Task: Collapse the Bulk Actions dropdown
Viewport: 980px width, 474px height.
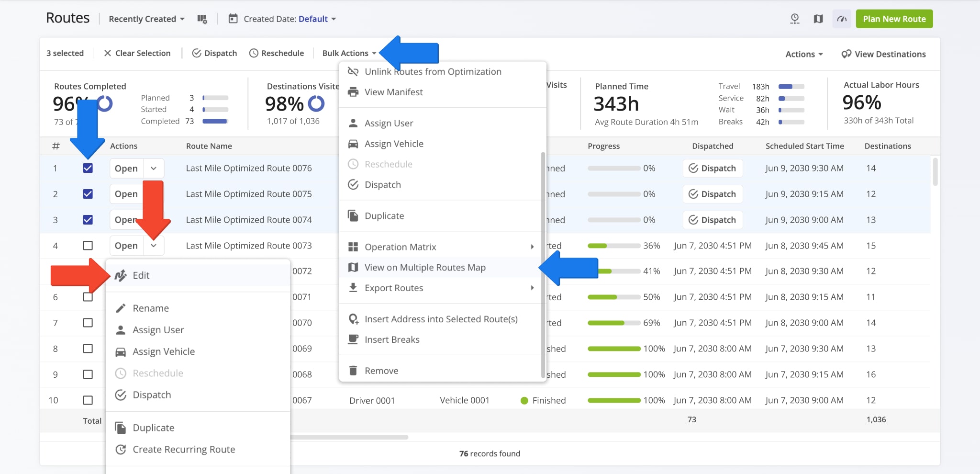Action: (349, 53)
